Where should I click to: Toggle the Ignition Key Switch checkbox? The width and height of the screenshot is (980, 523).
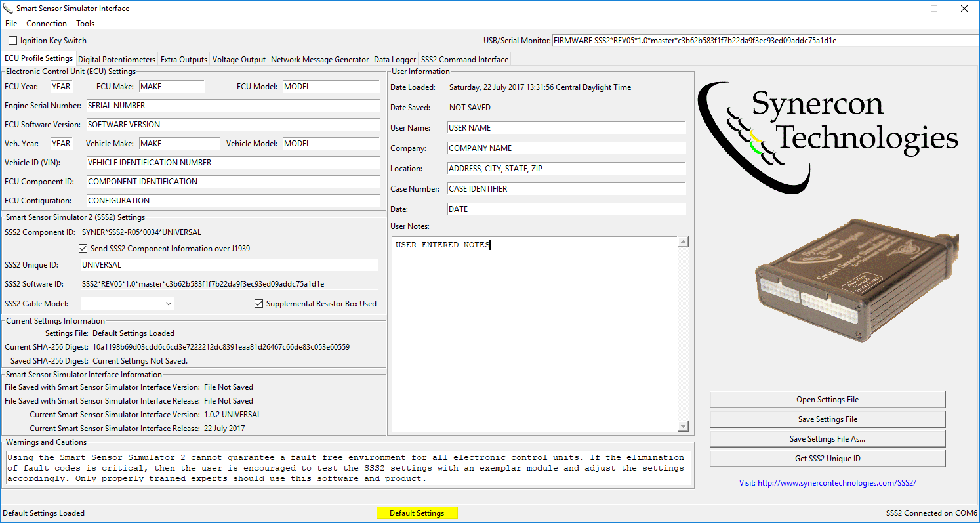coord(14,41)
